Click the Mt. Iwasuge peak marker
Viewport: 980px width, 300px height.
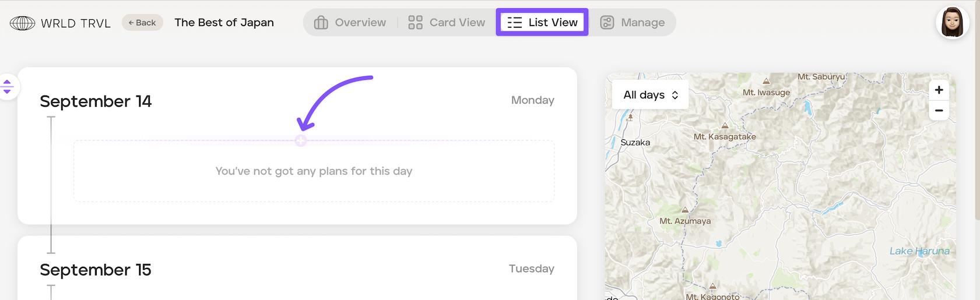[x=766, y=82]
